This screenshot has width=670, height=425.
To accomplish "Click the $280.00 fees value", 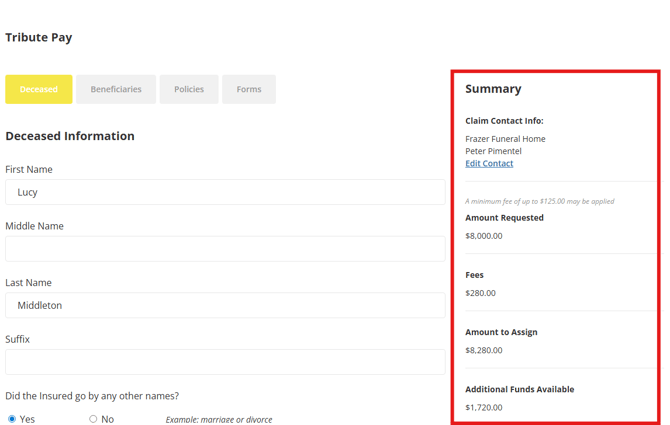I will [480, 293].
